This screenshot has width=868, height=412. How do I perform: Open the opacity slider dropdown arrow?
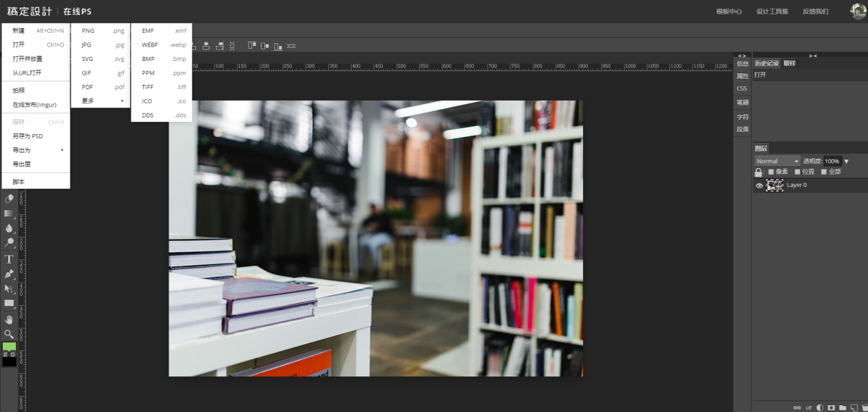847,161
